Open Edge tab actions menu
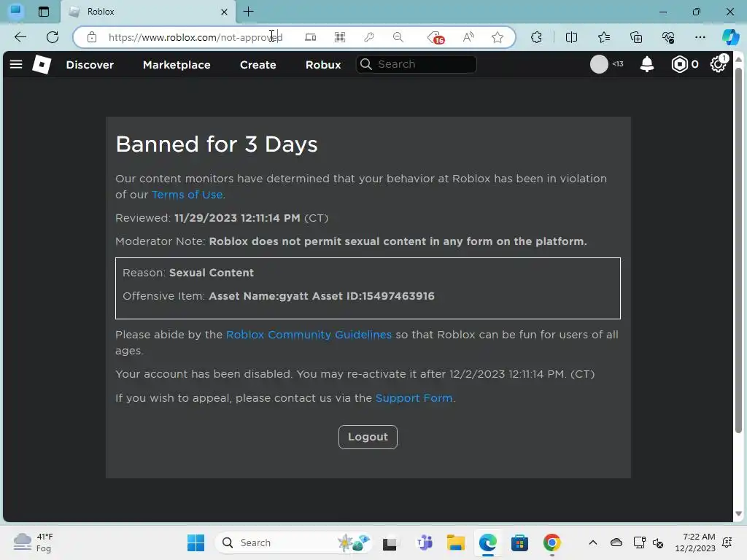 point(43,12)
